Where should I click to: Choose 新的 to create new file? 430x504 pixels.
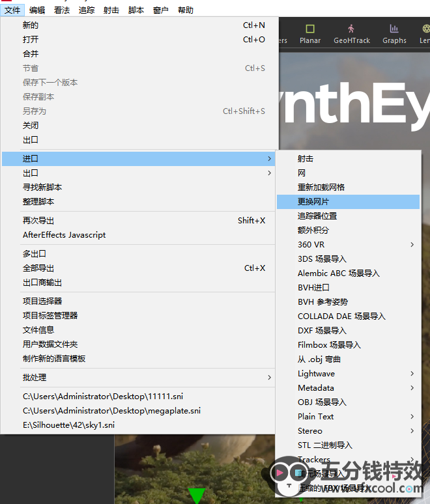[31, 25]
